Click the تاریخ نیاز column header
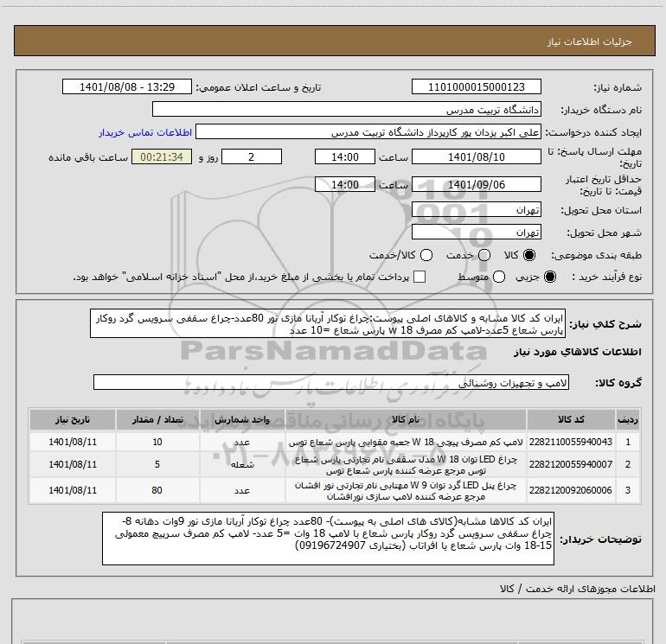 point(73,420)
